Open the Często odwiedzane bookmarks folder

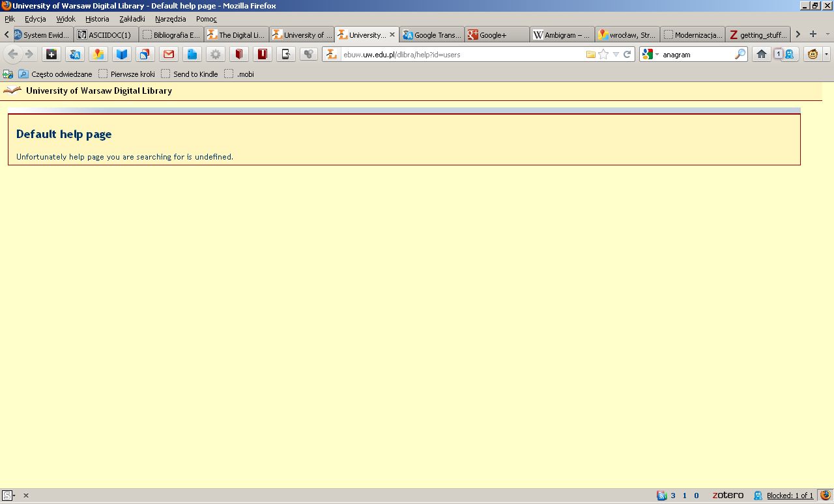[x=55, y=74]
